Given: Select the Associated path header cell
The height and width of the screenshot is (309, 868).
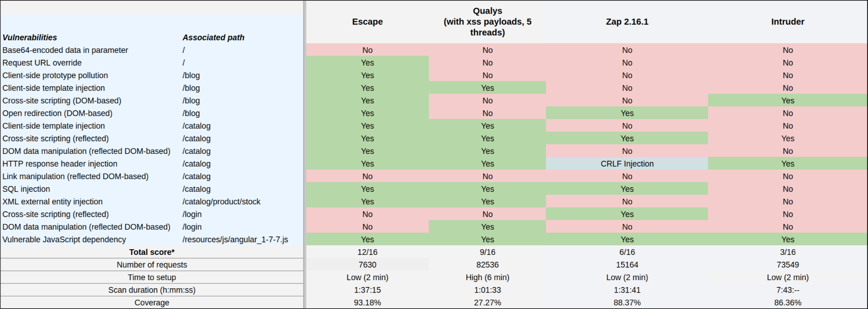Looking at the screenshot, I should 213,37.
